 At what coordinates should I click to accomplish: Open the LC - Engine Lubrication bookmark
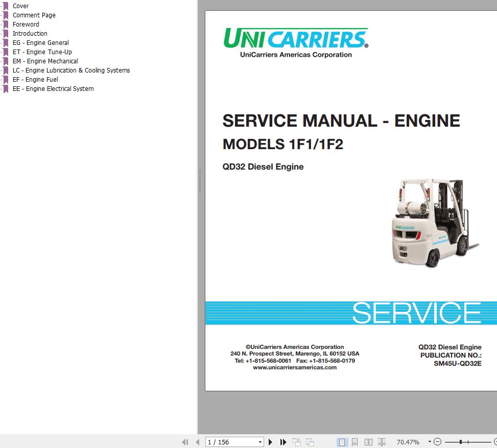coord(72,70)
